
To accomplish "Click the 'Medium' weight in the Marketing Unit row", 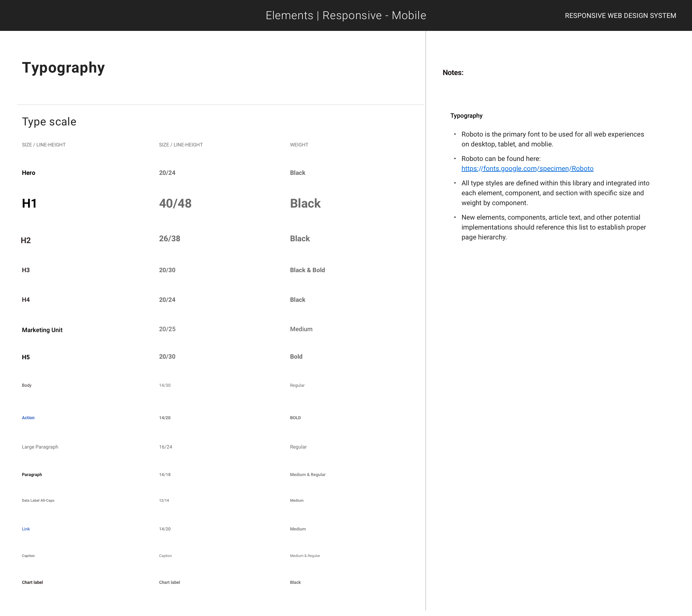I will click(x=301, y=329).
